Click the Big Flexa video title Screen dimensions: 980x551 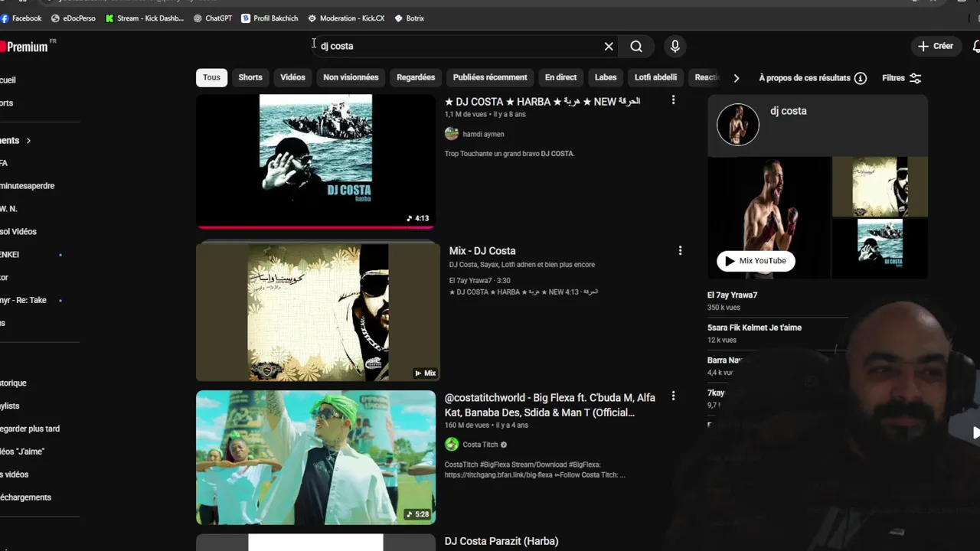pos(550,405)
